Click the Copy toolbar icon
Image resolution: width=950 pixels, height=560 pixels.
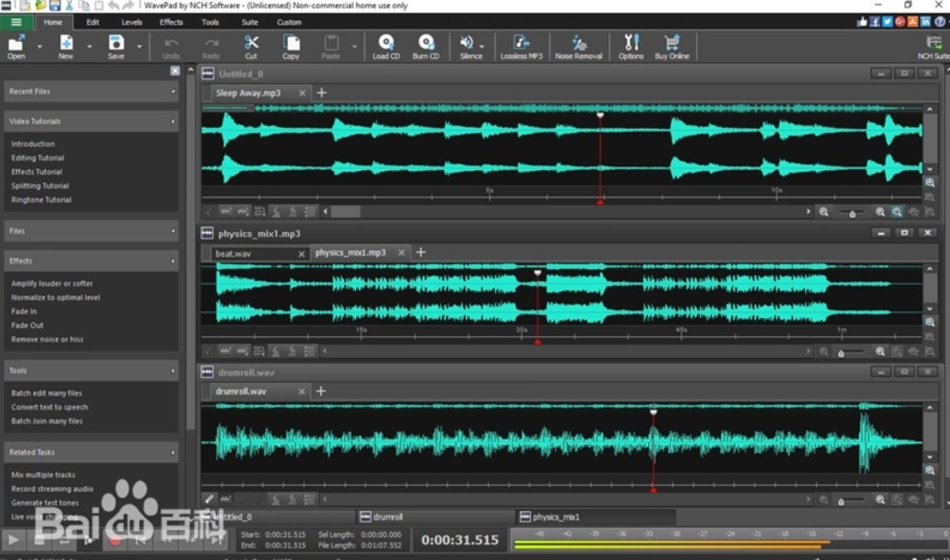[x=291, y=44]
